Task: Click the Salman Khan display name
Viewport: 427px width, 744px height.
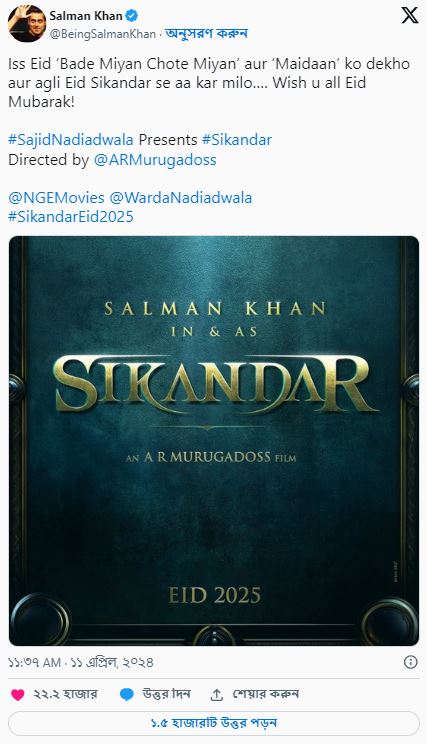Action: (x=86, y=16)
